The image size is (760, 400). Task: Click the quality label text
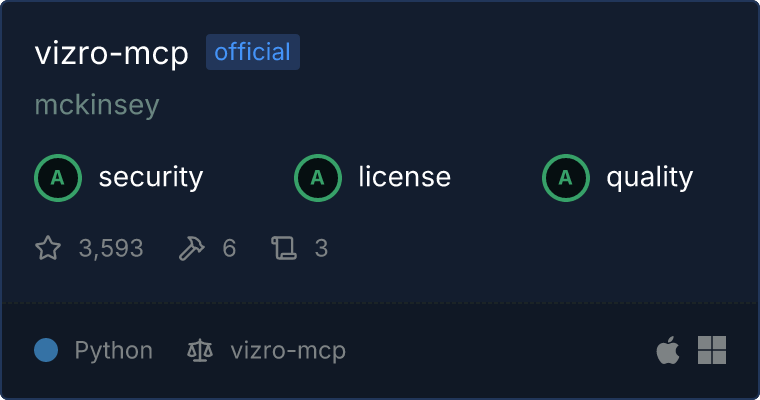pos(650,178)
